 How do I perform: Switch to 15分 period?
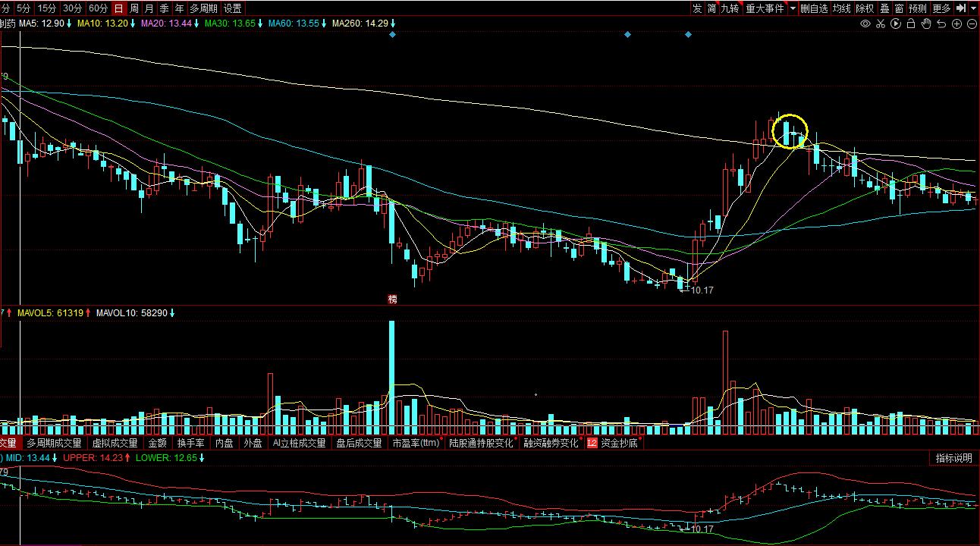[x=47, y=8]
